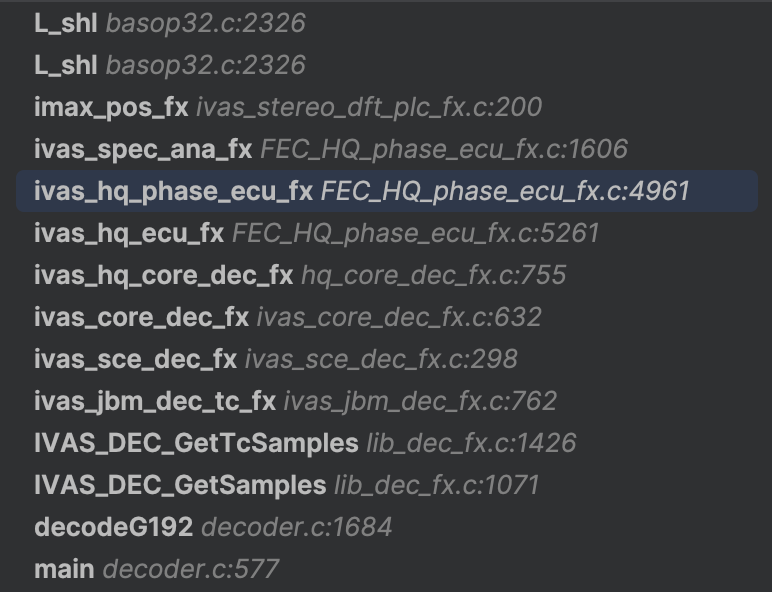This screenshot has height=592, width=772.
Task: Click the ivas_stereo_dft_plc_fx.c:200 location
Action: click(x=369, y=107)
